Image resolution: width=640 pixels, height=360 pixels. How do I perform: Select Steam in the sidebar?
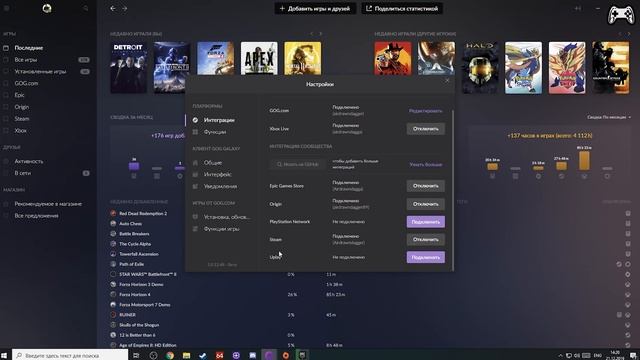[x=22, y=119]
